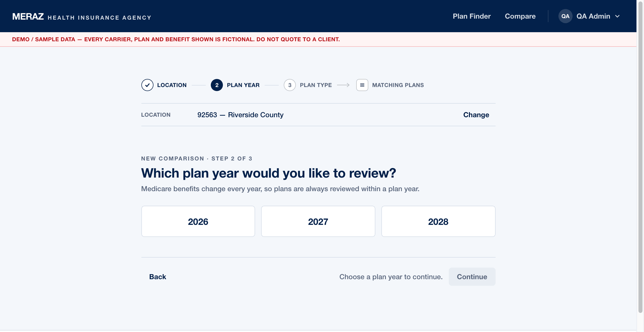Click the Plan Year step 2 circle

(217, 85)
